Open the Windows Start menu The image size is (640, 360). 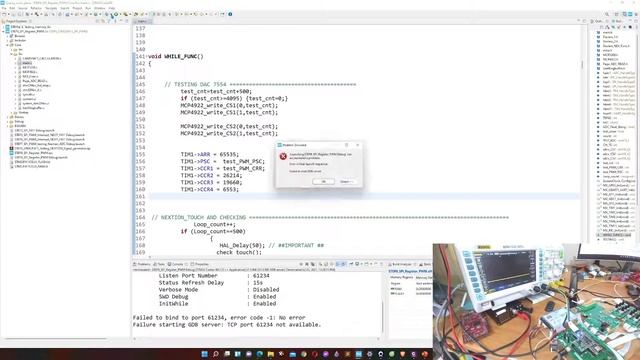click(204, 354)
